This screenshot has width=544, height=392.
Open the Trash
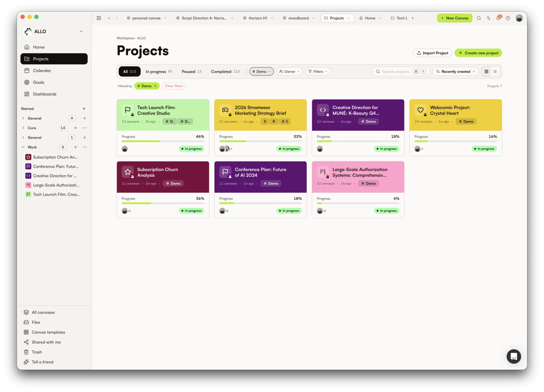tap(54, 352)
